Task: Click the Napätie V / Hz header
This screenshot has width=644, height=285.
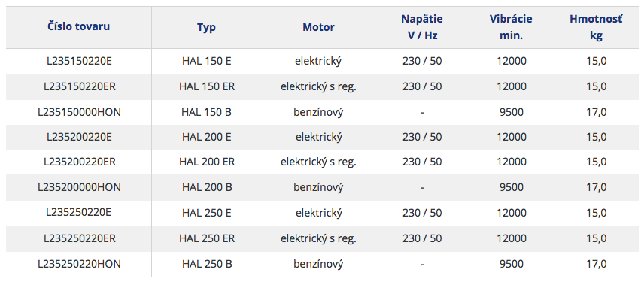Action: pos(422,27)
